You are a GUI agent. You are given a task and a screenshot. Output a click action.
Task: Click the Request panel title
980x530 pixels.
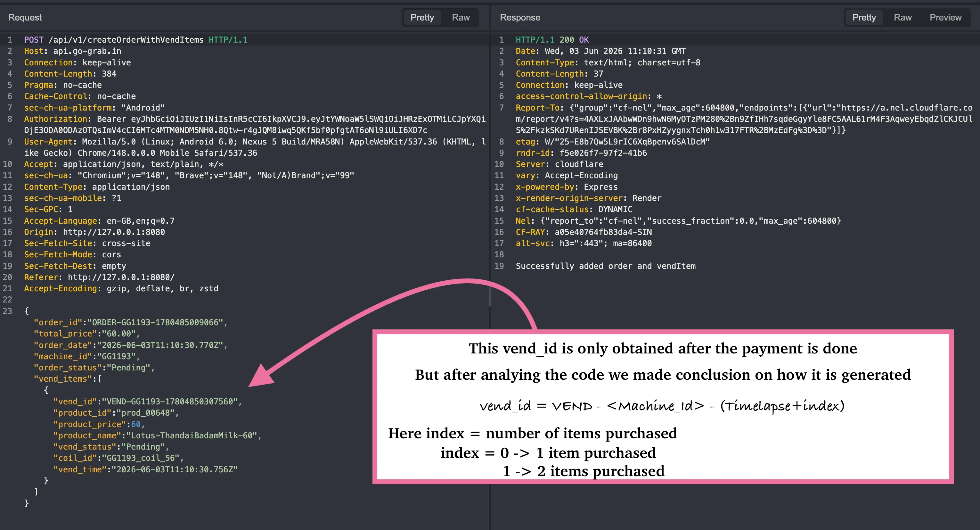pos(25,18)
